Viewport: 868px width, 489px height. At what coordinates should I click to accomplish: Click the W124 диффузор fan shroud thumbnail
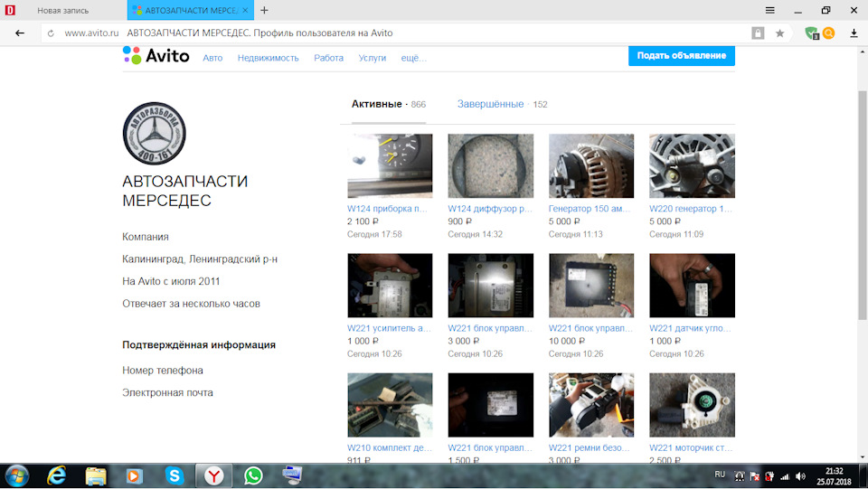(490, 166)
